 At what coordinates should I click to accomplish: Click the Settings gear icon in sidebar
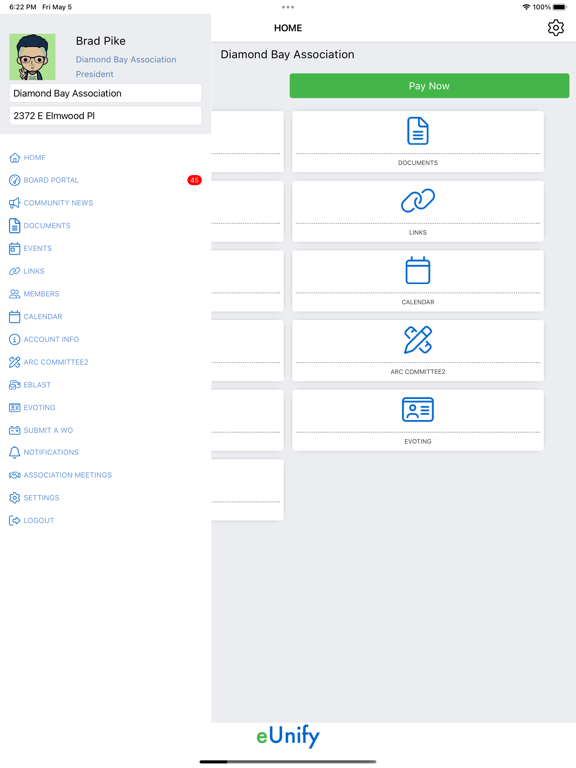click(x=15, y=498)
